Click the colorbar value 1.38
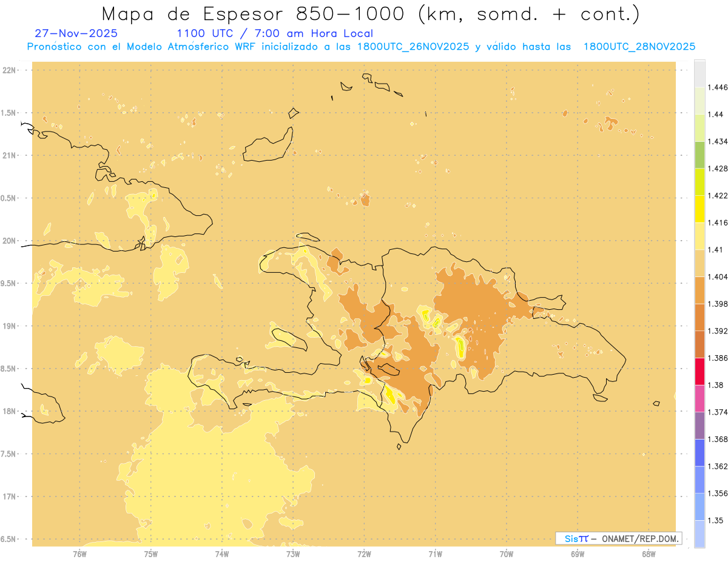The height and width of the screenshot is (562, 728). click(x=715, y=385)
